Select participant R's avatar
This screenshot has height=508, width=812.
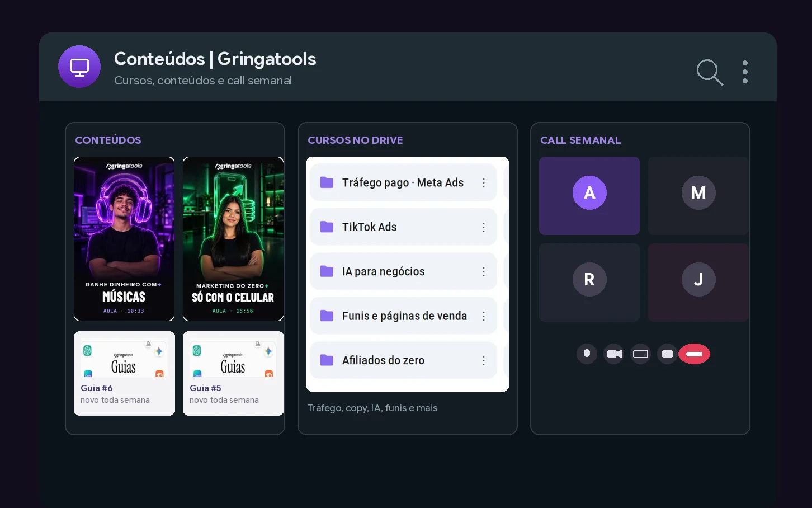[x=589, y=279]
